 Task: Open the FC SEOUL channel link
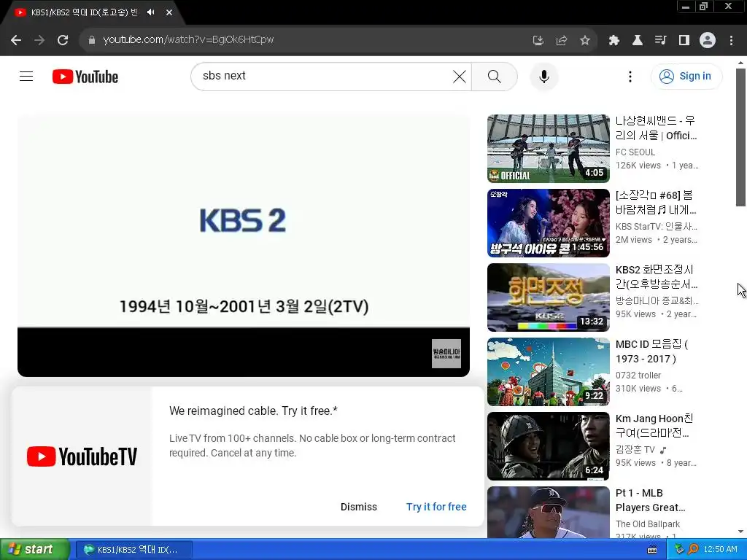pyautogui.click(x=635, y=152)
